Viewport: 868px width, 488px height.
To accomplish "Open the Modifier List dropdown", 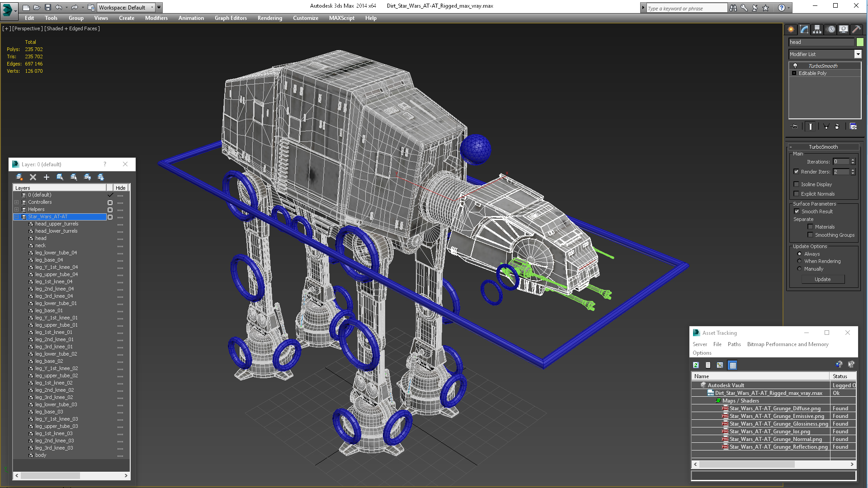I will pos(858,54).
